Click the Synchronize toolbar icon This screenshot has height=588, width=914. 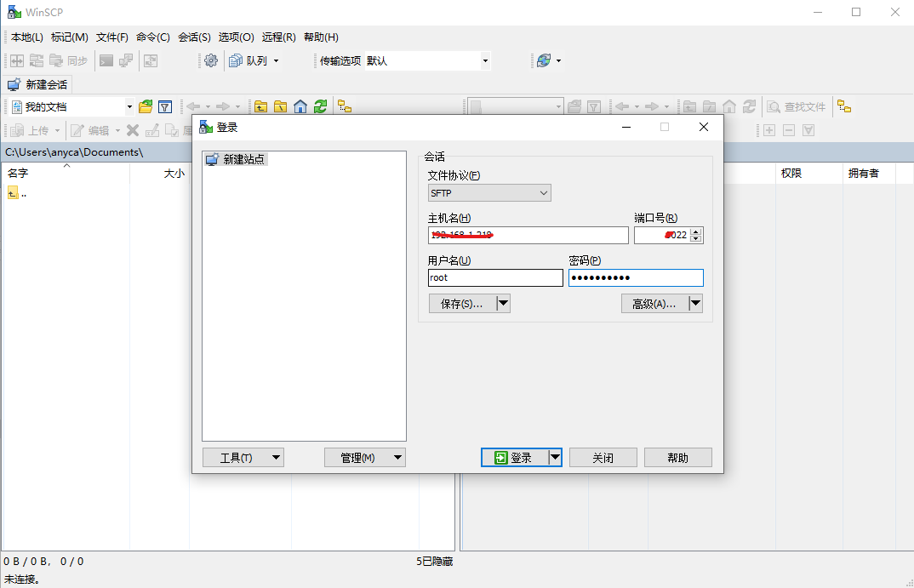pos(56,60)
